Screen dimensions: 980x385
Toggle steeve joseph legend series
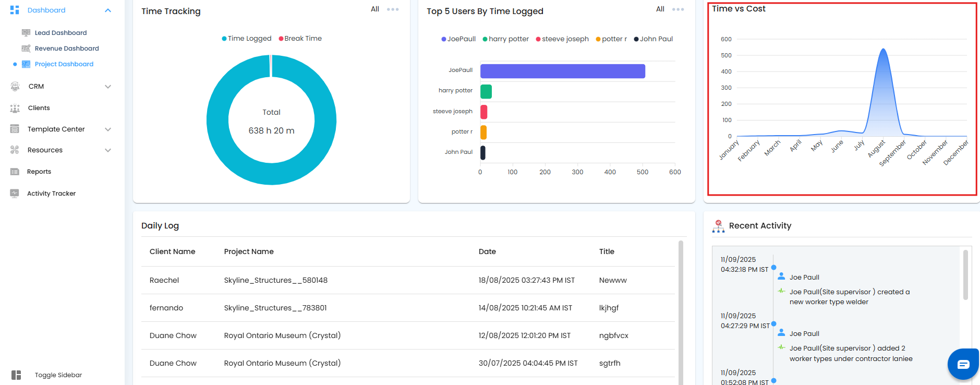pyautogui.click(x=562, y=39)
